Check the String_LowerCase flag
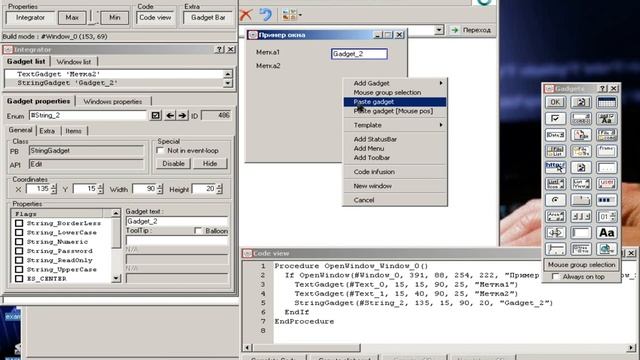Screen dimensions: 640x360 (19, 233)
